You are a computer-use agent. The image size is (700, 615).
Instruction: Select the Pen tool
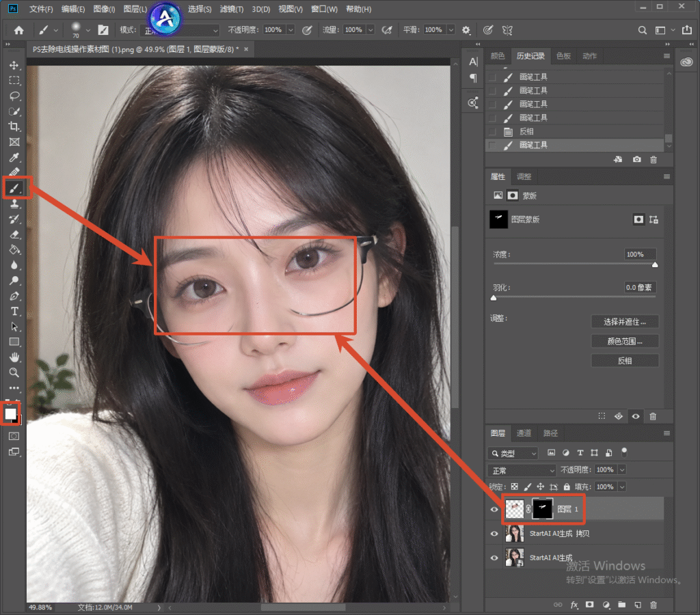point(14,296)
